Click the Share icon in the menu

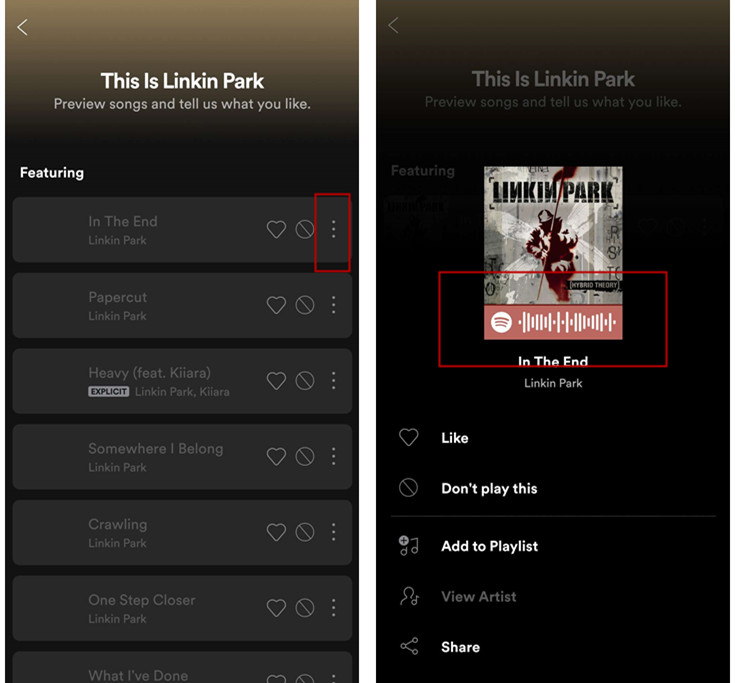[x=409, y=647]
